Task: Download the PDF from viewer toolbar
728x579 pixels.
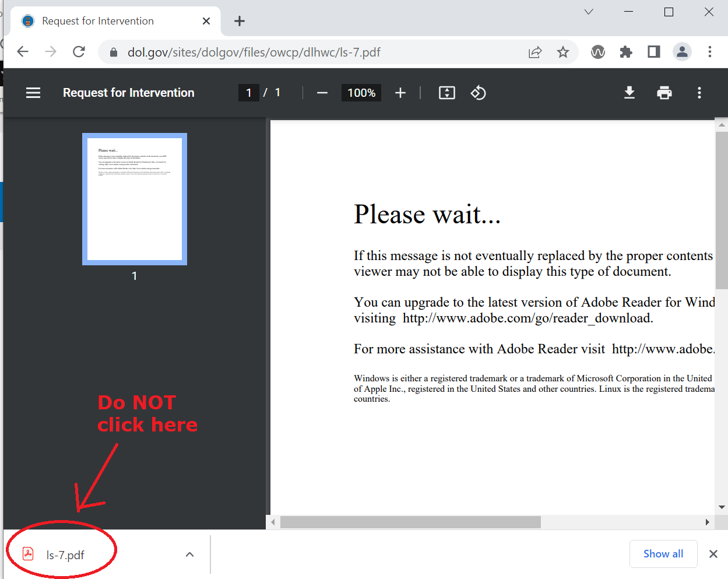Action: pyautogui.click(x=629, y=93)
